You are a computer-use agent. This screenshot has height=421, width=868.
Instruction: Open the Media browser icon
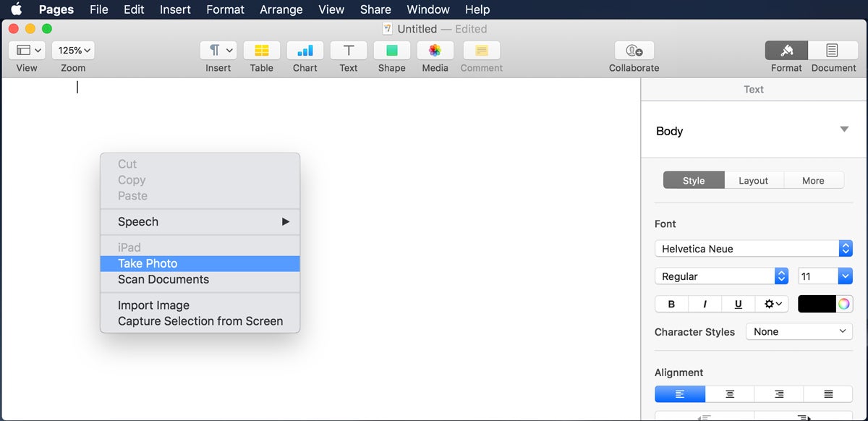coord(435,50)
